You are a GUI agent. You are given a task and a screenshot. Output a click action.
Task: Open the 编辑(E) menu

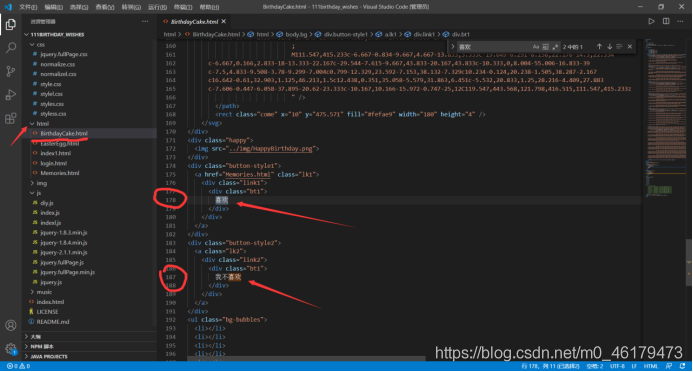click(x=53, y=7)
